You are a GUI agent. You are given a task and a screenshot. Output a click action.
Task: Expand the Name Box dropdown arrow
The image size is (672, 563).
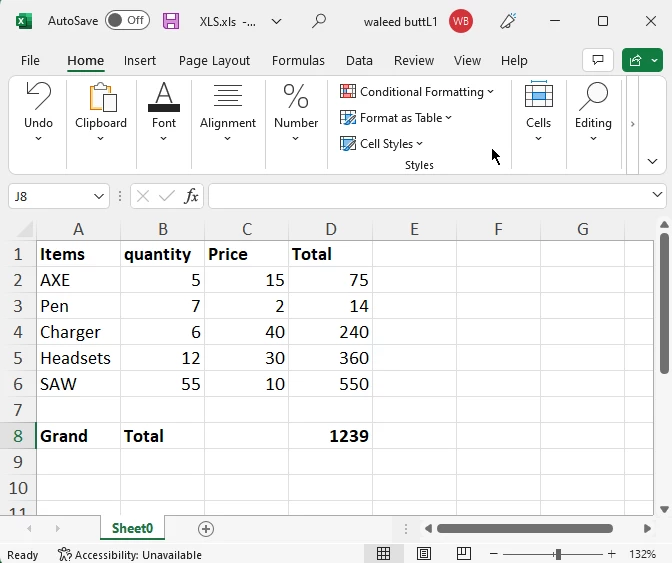coord(99,196)
